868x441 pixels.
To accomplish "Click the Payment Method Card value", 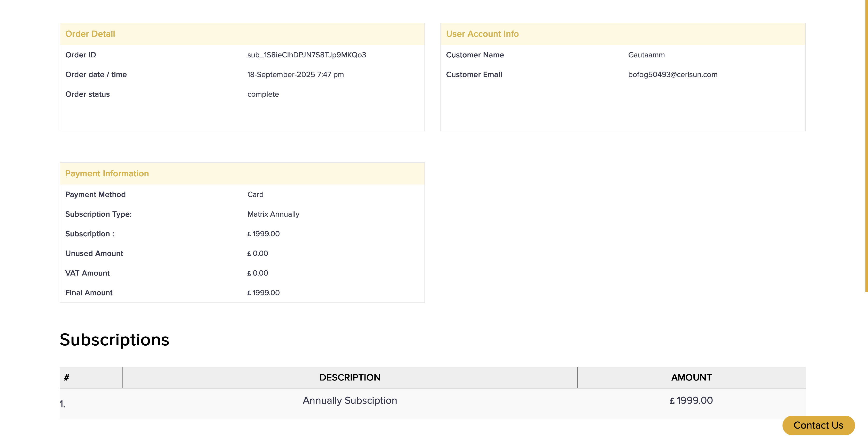I will click(255, 195).
